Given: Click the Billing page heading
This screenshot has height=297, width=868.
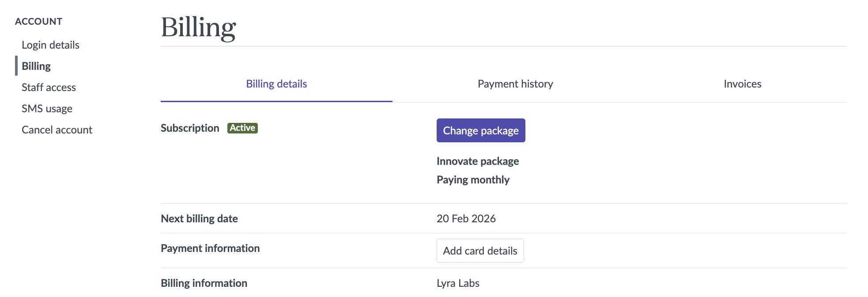Looking at the screenshot, I should click(198, 27).
